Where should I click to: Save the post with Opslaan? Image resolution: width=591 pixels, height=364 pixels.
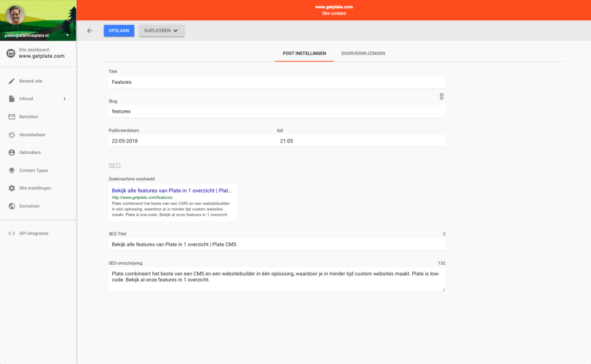coord(119,31)
